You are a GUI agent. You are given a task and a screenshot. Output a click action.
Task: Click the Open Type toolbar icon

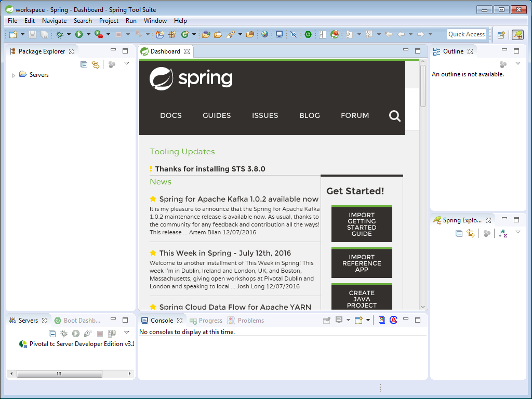tap(206, 34)
